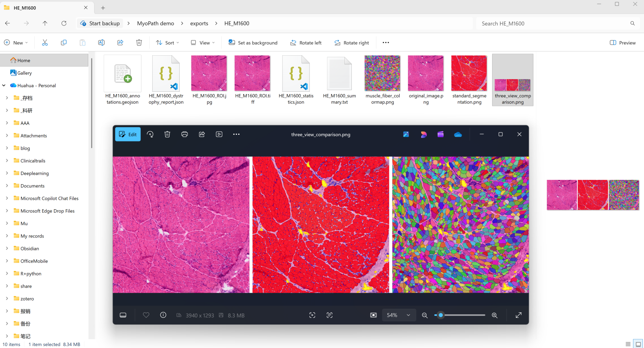Open the 54% zoom level dropdown
The image size is (644, 348).
click(x=398, y=315)
